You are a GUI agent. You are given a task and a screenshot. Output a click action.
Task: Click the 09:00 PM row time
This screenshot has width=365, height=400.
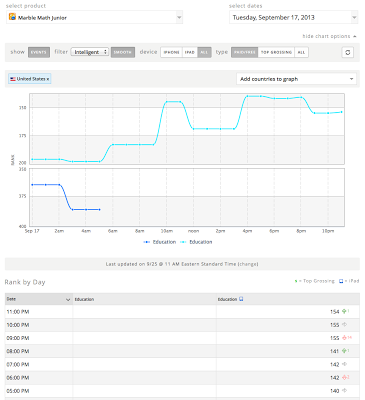click(x=18, y=338)
